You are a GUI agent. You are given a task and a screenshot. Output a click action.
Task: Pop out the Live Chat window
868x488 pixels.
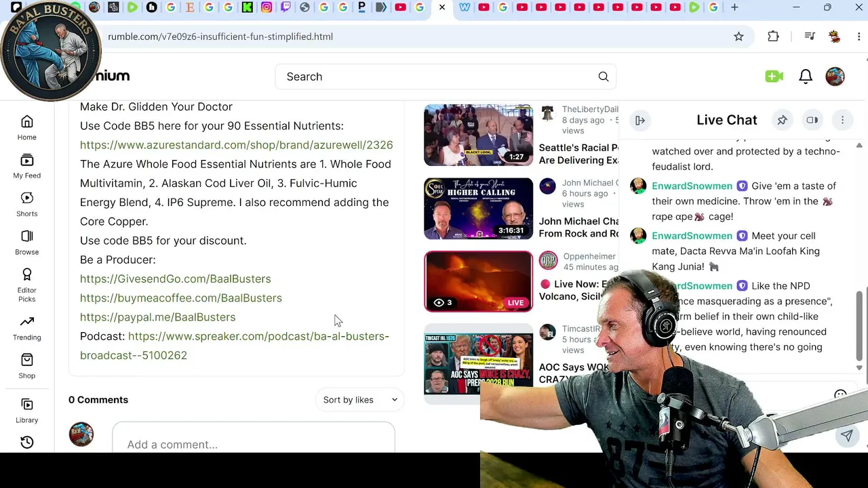pyautogui.click(x=812, y=120)
